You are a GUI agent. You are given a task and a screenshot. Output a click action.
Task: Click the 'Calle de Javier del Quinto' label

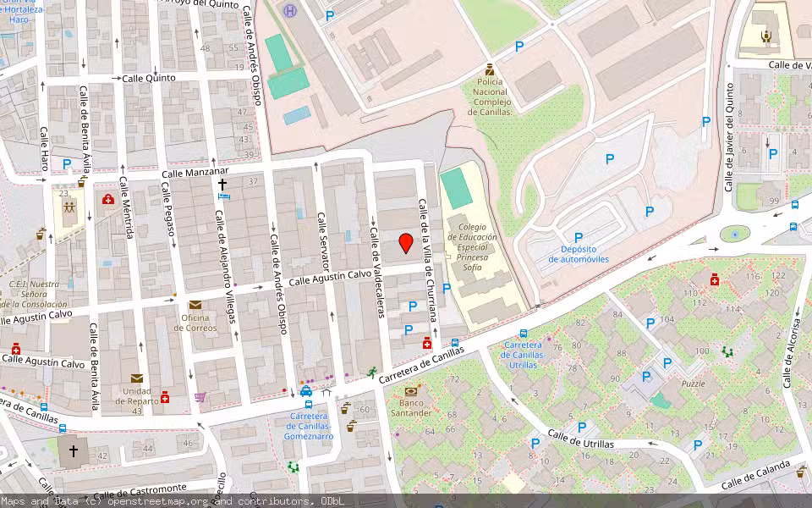(730, 137)
